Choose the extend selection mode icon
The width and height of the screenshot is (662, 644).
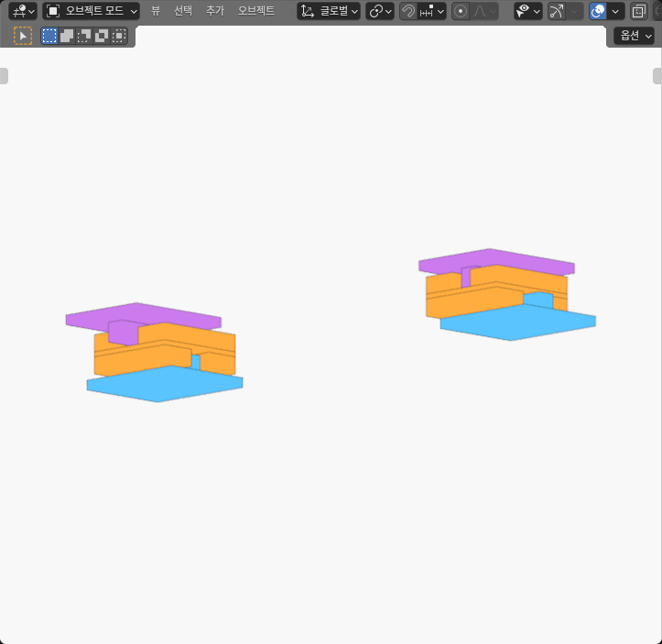point(67,36)
